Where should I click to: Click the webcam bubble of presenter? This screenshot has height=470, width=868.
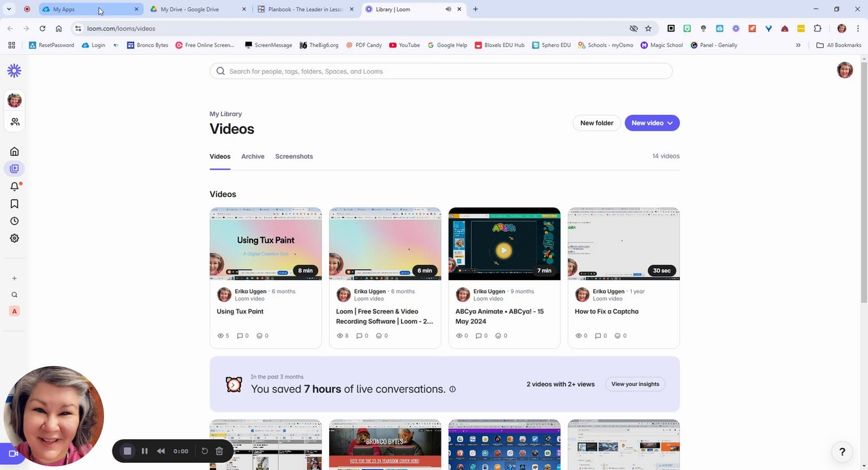coord(54,416)
